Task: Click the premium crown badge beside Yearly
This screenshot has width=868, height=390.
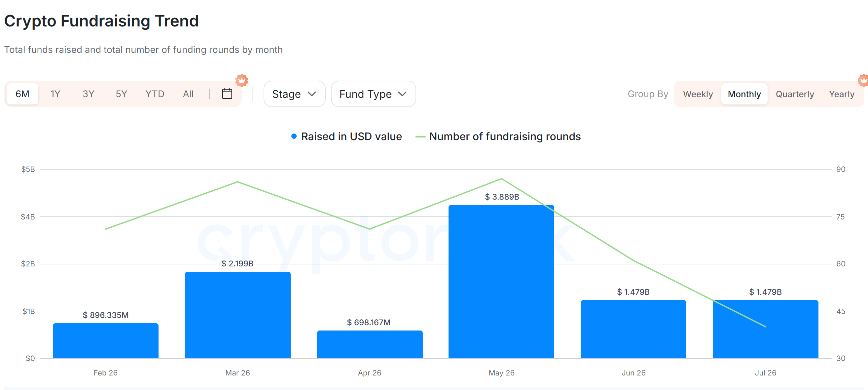Action: tap(863, 81)
